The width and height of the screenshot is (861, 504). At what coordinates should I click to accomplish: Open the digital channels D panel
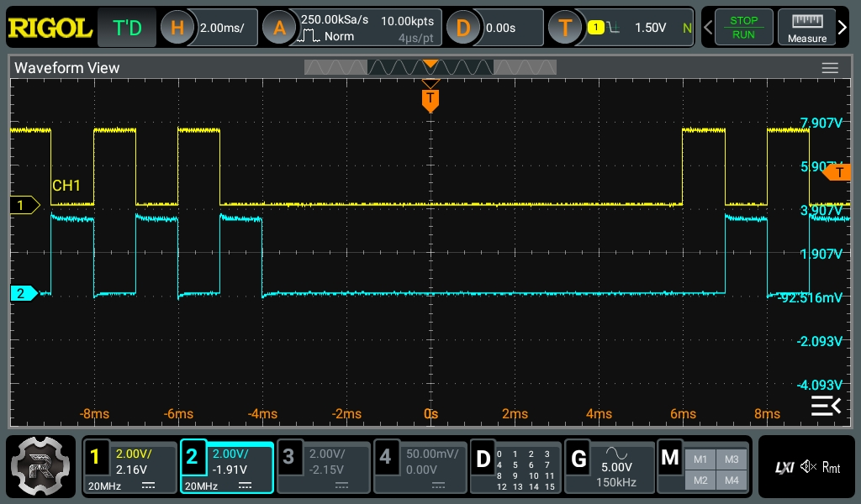click(515, 467)
